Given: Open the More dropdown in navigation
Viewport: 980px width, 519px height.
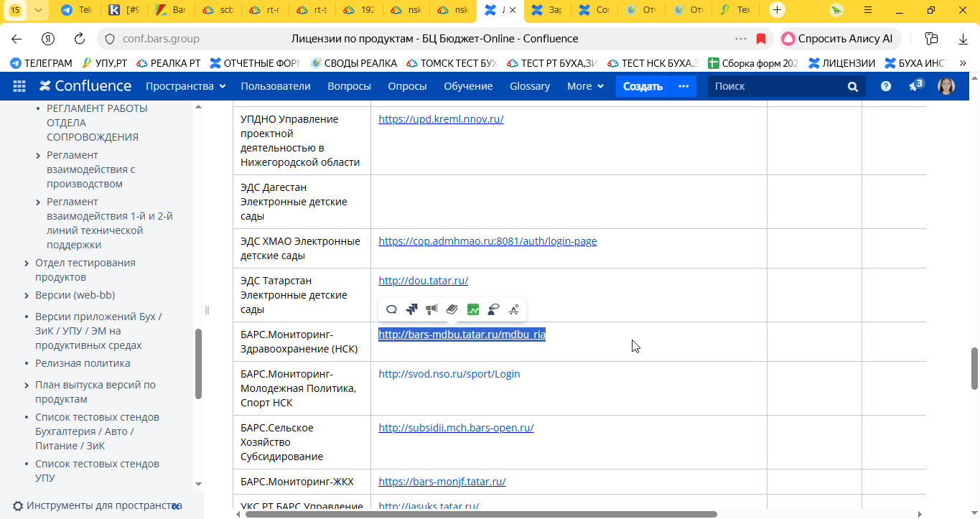Looking at the screenshot, I should coord(584,86).
